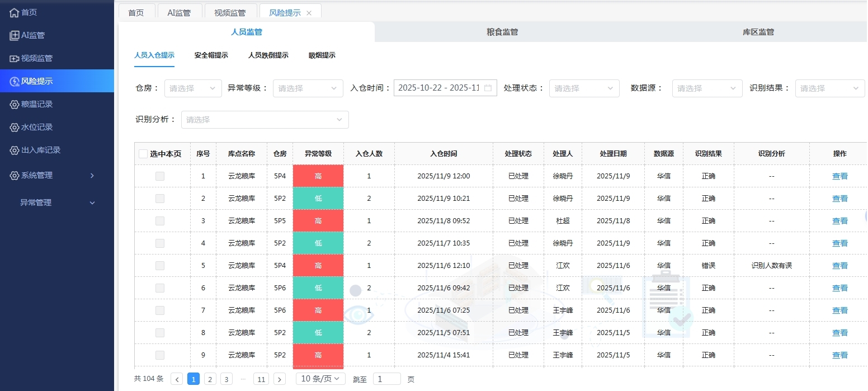Click 查看 link for row 3
868x391 pixels.
[839, 221]
